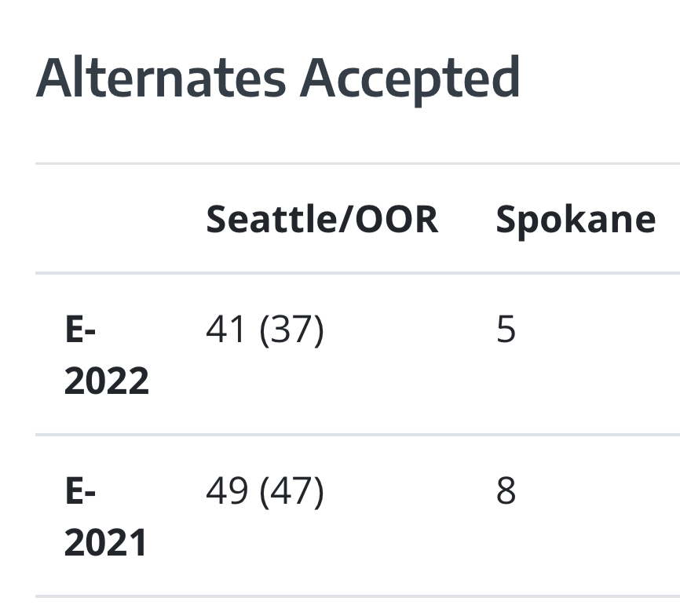Select the E-2021 row label

pyautogui.click(x=106, y=517)
